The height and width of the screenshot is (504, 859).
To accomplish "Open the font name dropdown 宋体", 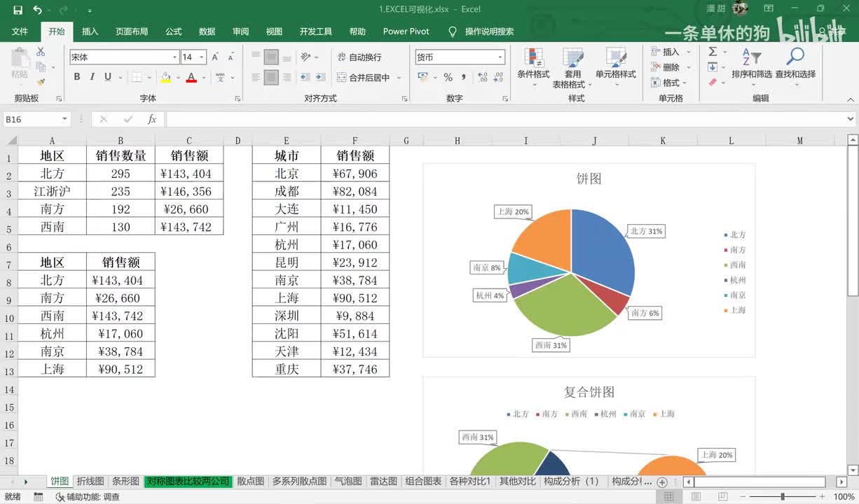I will pyautogui.click(x=174, y=57).
